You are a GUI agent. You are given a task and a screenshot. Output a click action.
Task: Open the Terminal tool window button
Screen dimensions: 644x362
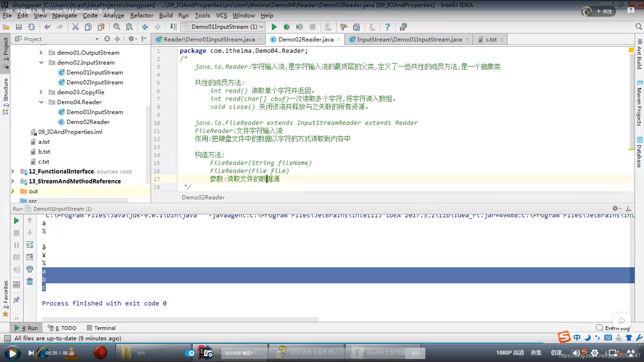[101, 328]
